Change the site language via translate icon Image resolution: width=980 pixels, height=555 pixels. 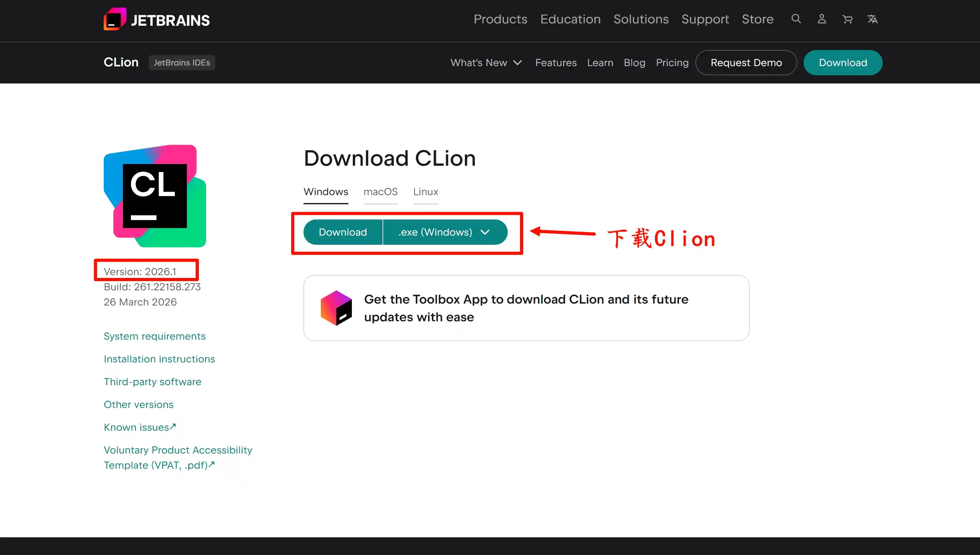pos(873,19)
